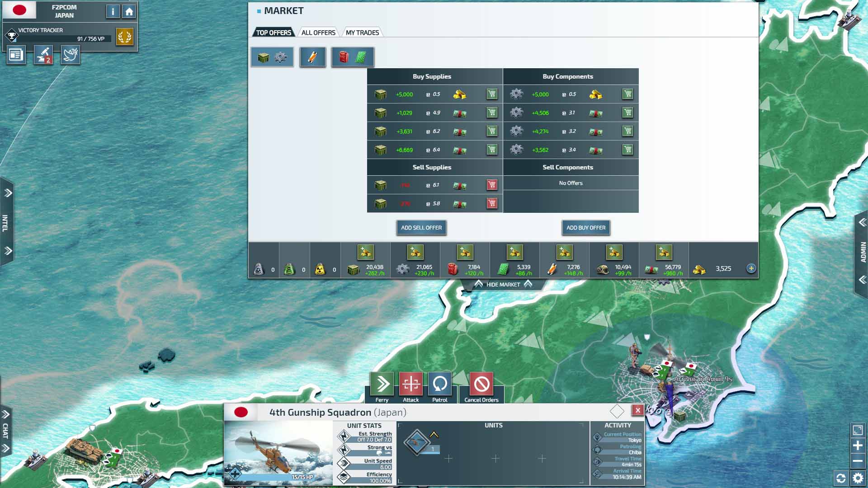Click the Victory Tracker progress bar
This screenshot has width=868, height=488.
click(x=63, y=39)
